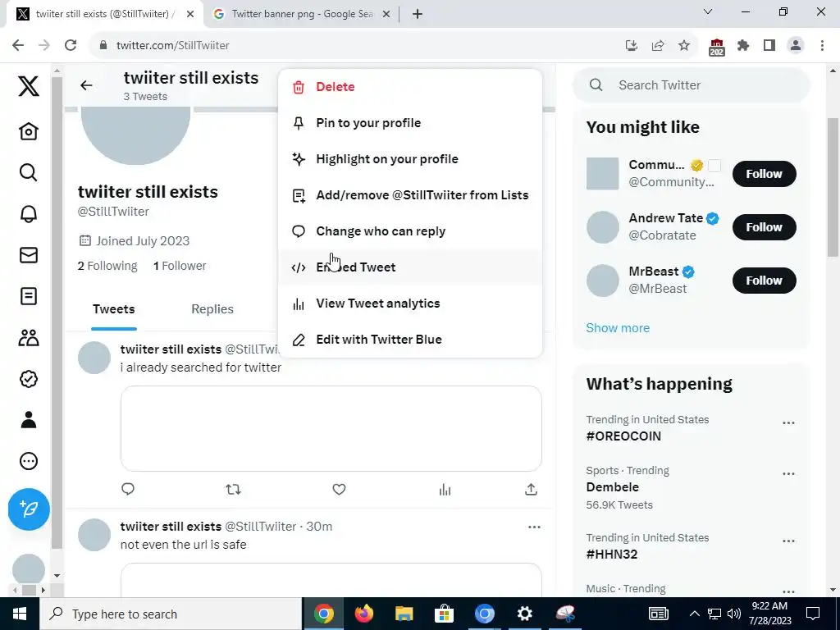This screenshot has width=840, height=630.
Task: Select Pin to your profile
Action: click(410, 123)
